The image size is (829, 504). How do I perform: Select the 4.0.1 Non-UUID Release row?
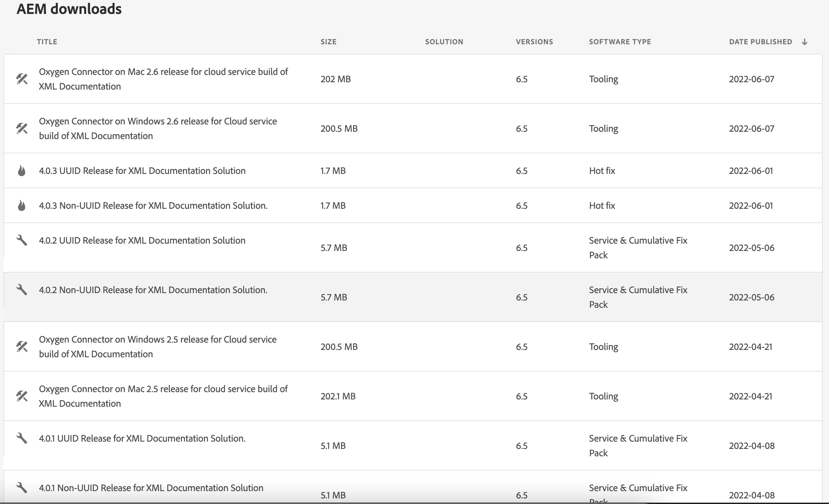tap(151, 488)
